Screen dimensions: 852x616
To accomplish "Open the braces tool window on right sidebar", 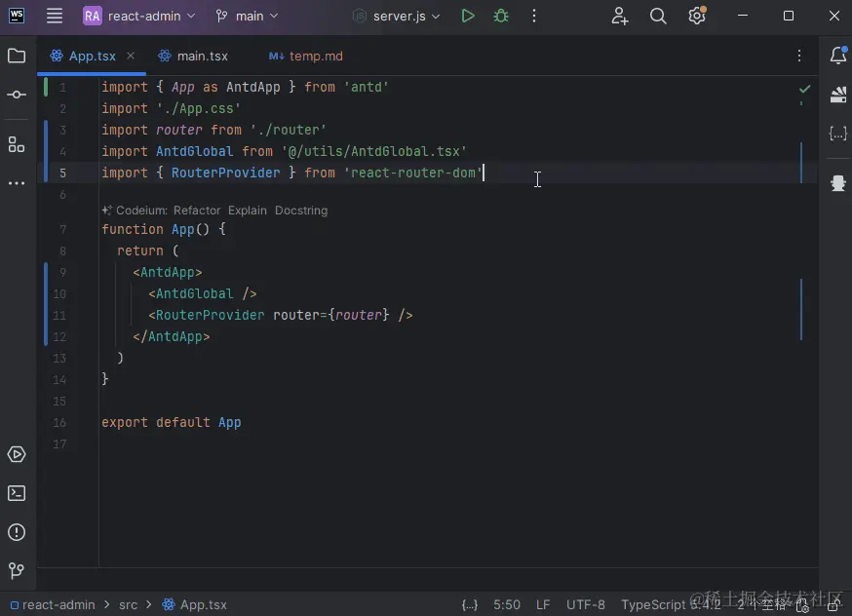I will point(838,134).
